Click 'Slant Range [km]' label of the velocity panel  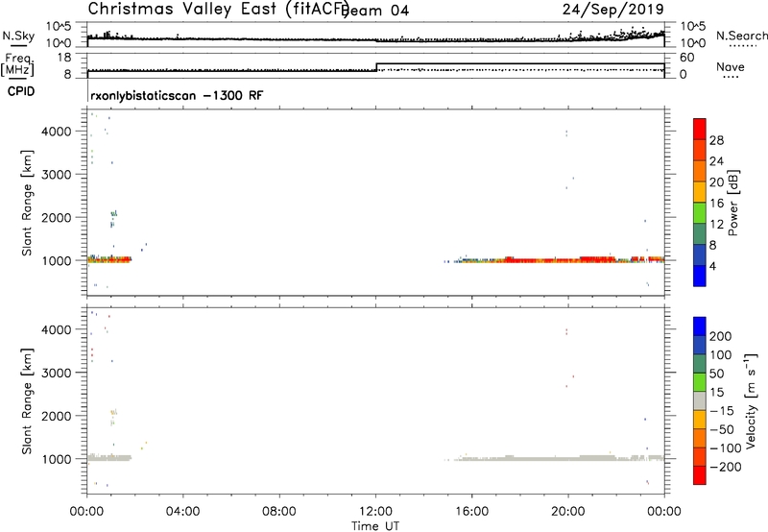coord(27,401)
